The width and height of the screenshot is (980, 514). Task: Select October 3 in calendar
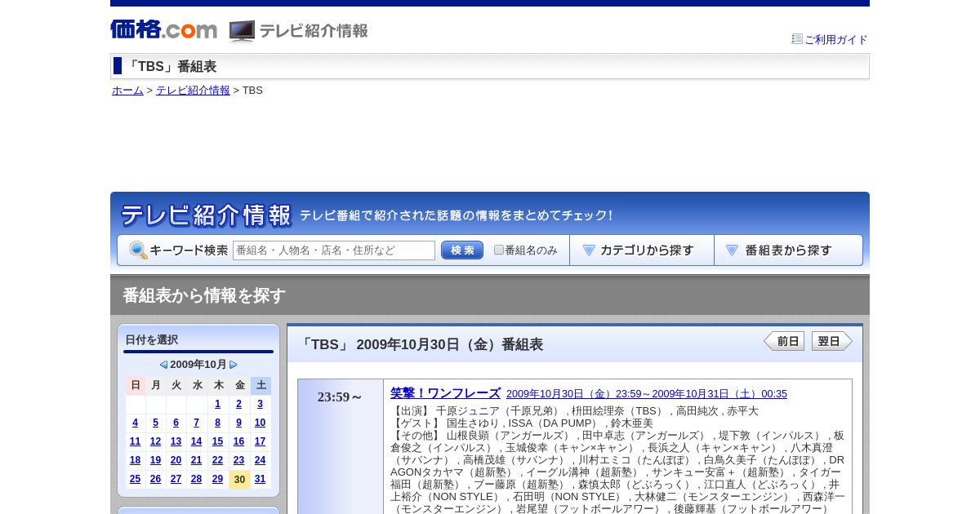point(261,404)
